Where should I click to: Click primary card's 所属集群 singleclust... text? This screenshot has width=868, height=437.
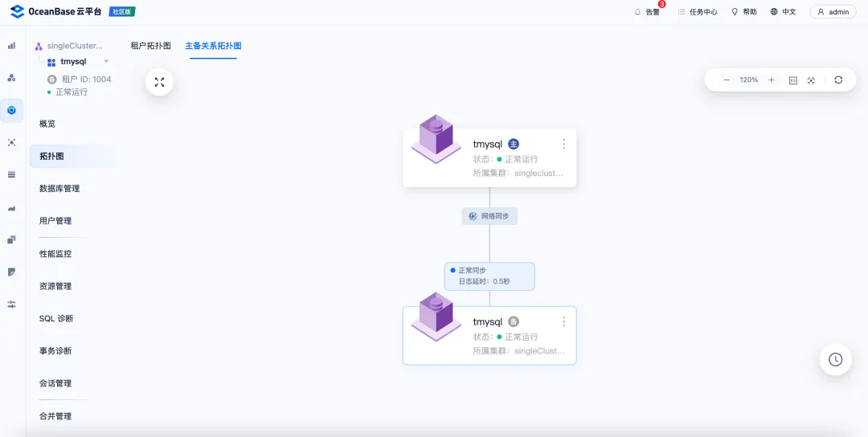point(518,174)
